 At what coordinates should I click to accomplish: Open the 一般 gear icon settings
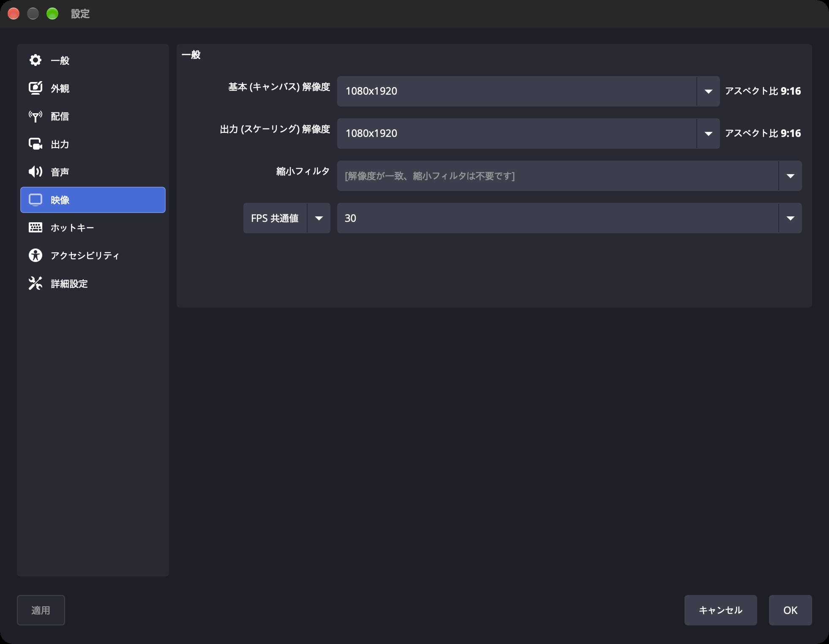[x=35, y=60]
